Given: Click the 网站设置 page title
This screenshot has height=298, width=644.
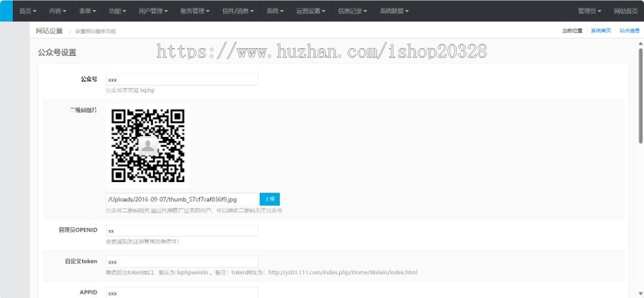Looking at the screenshot, I should 49,31.
